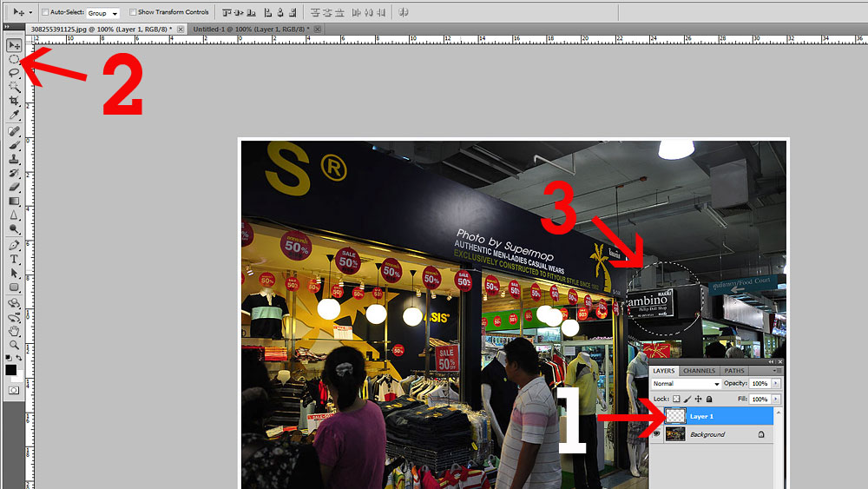
Task: Select the Type tool
Action: pos(14,259)
